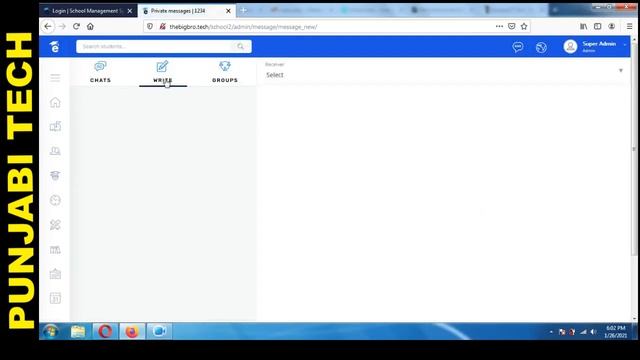The height and width of the screenshot is (360, 640).
Task: Open the Home dashboard sidebar icon
Action: coord(55,102)
